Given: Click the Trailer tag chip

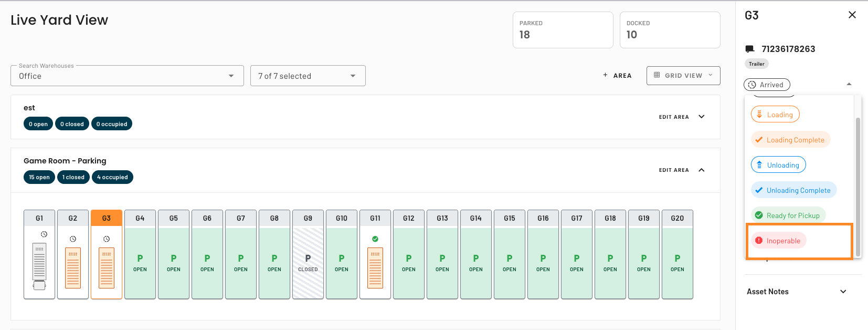Looking at the screenshot, I should pyautogui.click(x=757, y=64).
